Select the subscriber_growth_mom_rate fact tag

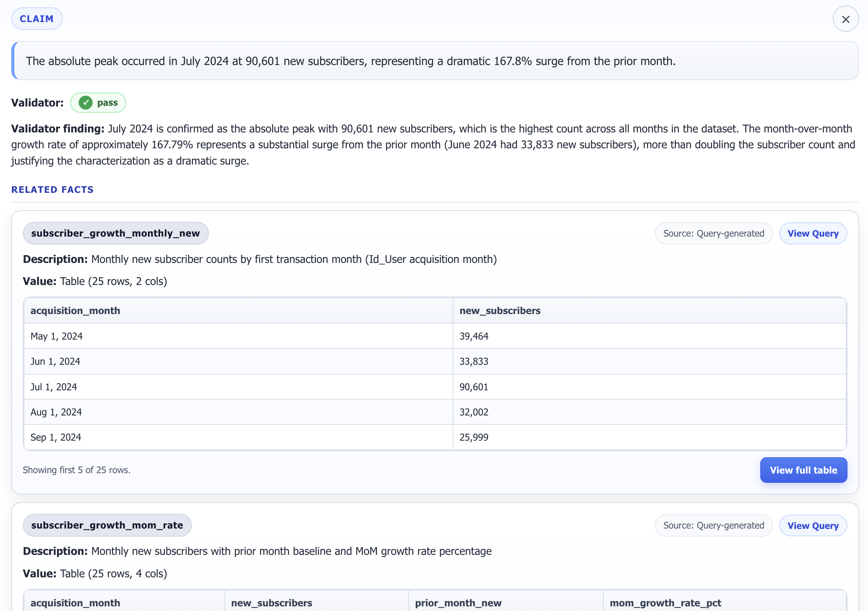[107, 525]
